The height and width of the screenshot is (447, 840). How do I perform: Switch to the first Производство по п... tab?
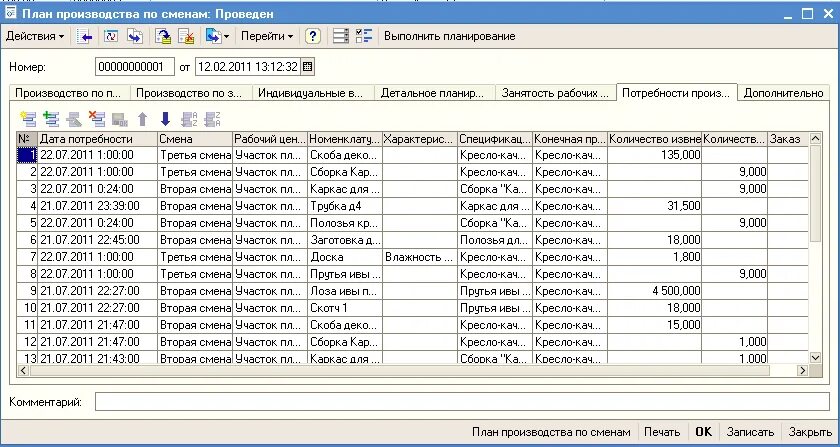(70, 93)
